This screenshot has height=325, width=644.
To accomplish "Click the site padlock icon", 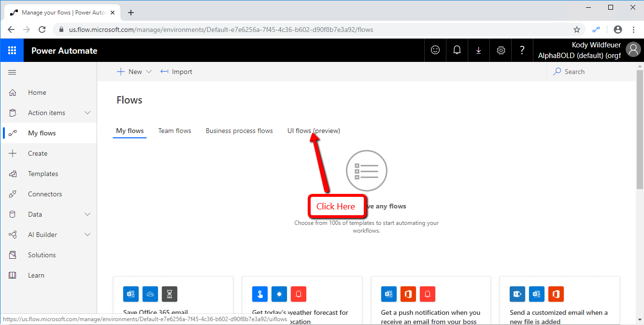I will (x=61, y=30).
